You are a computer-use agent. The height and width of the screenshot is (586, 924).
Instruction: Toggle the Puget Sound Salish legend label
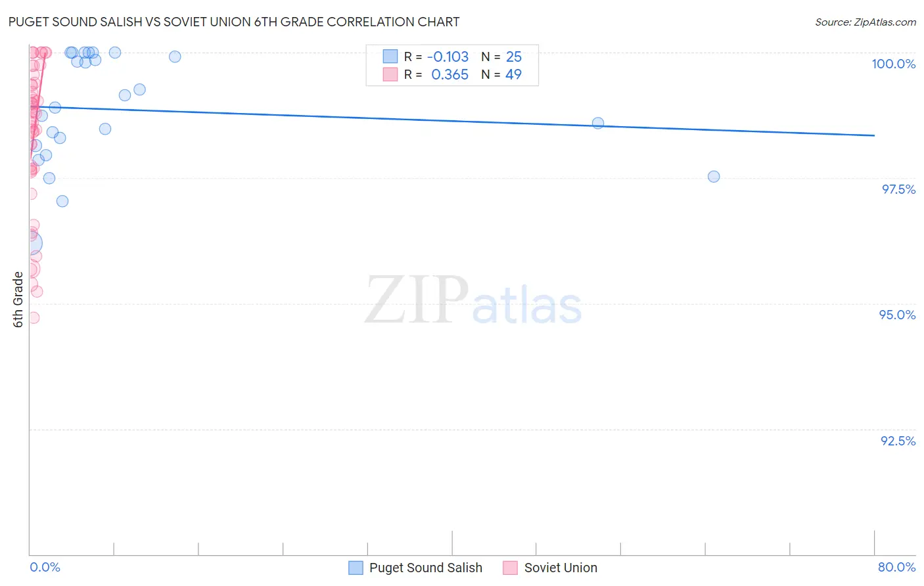click(x=426, y=568)
